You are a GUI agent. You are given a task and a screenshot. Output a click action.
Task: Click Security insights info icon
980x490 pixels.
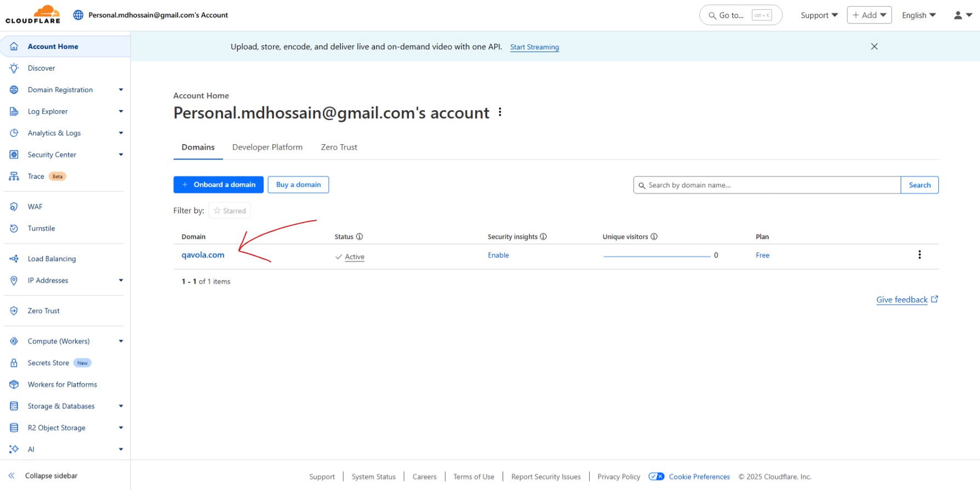543,237
